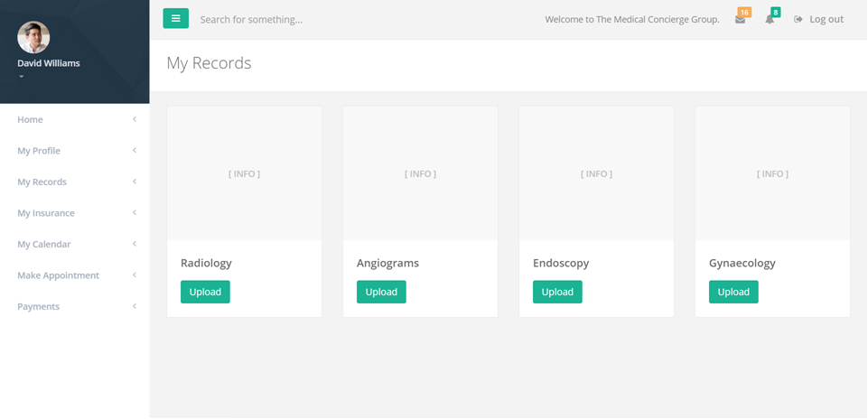
Task: Click the Angiograms card title
Action: pos(387,263)
